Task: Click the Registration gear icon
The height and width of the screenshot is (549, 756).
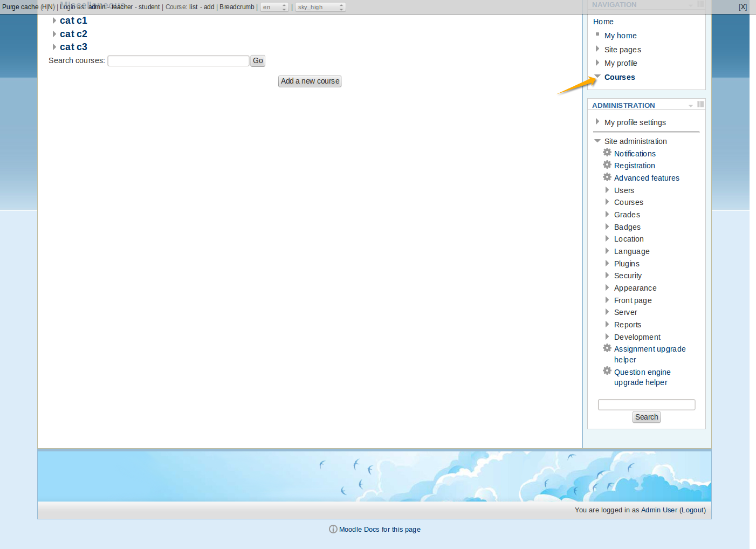Action: pos(607,165)
